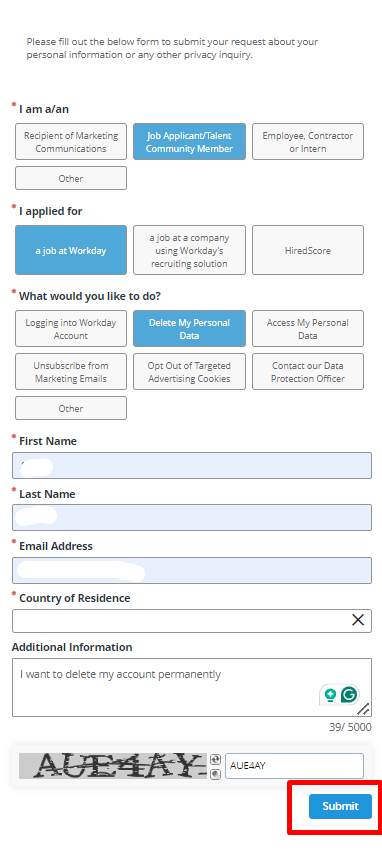Select Access My Personal Data

308,329
